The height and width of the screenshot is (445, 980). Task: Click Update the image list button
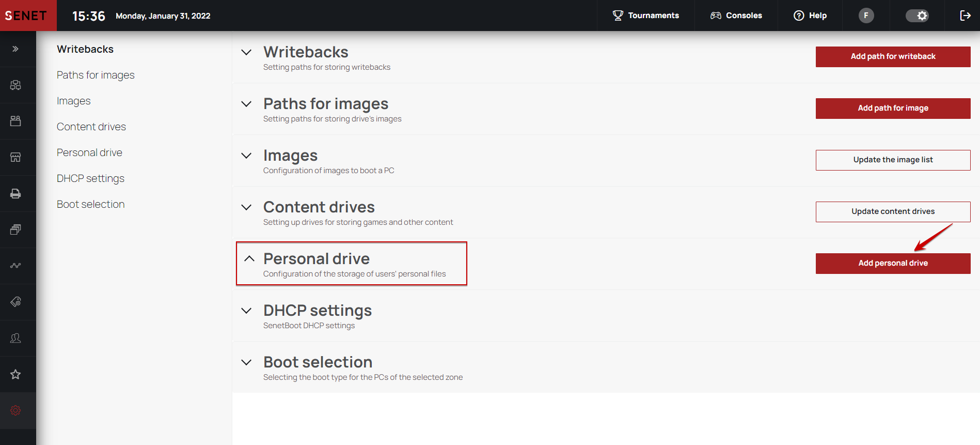[x=893, y=160]
